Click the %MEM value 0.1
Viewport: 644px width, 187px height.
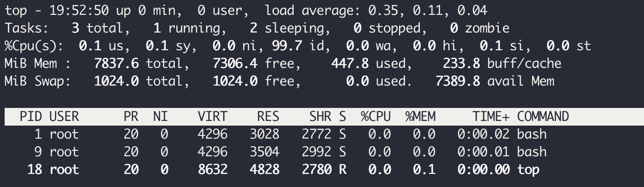(424, 169)
